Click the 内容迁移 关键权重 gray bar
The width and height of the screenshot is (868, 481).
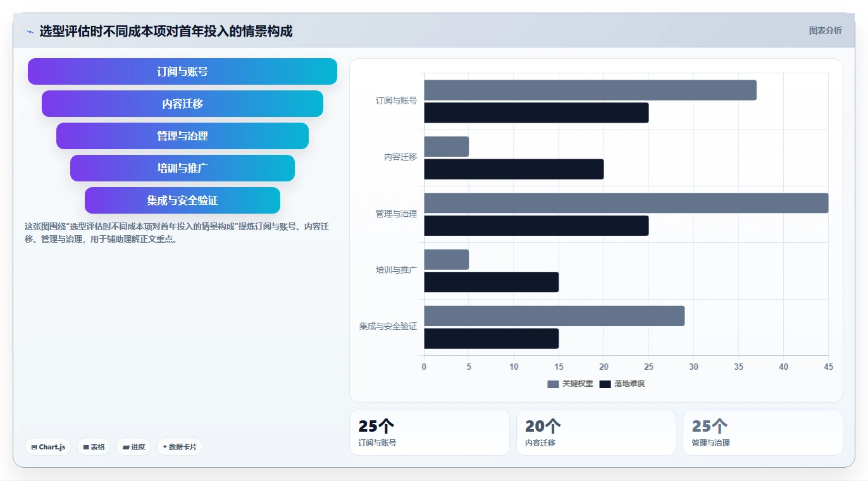point(447,147)
